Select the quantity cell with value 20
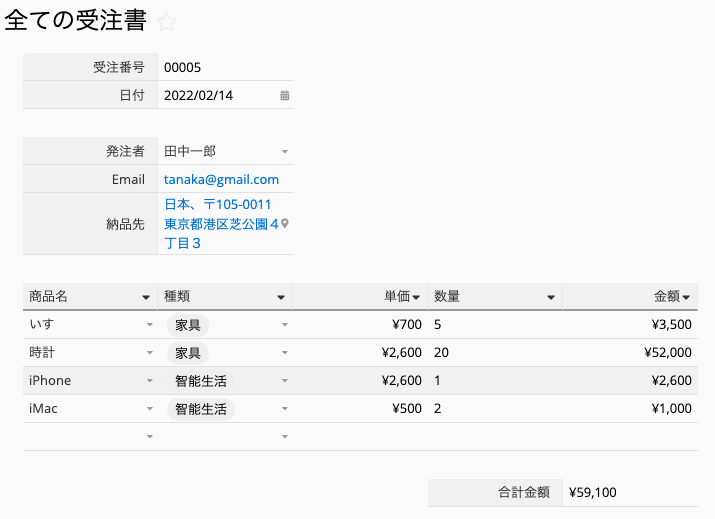Screen dimensions: 715x519 495,353
